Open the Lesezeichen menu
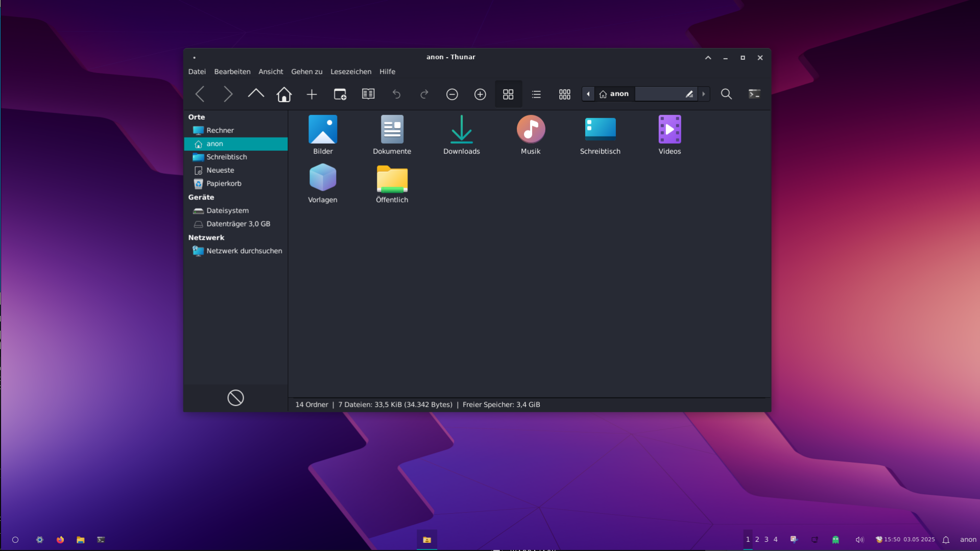Screen dimensions: 980x551 click(350, 72)
